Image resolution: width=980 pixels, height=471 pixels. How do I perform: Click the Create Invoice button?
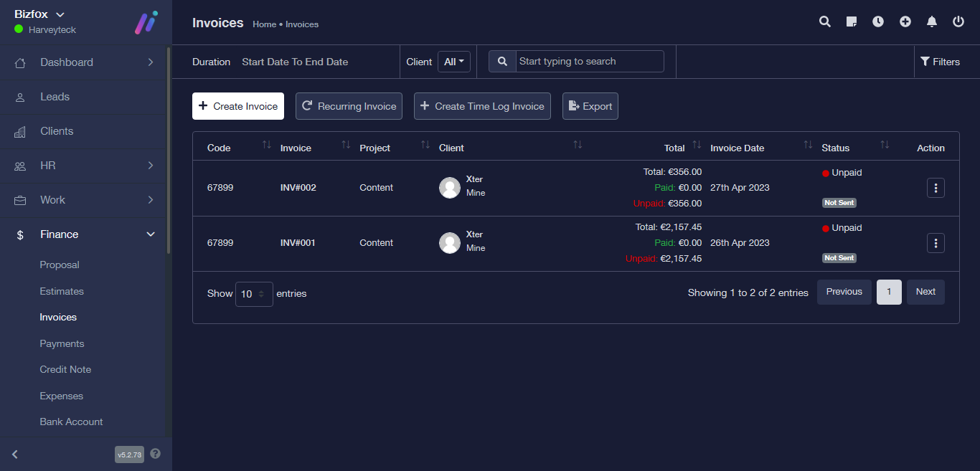point(238,106)
